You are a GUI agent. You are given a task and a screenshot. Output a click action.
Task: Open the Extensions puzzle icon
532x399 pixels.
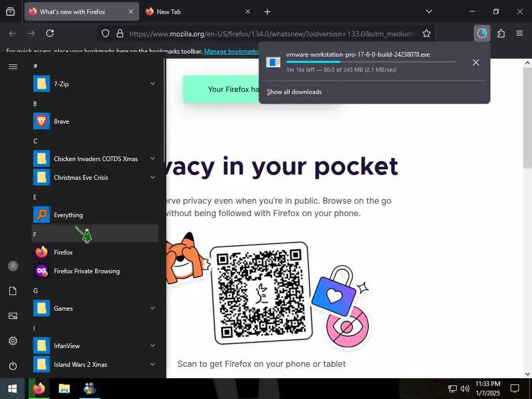(x=501, y=33)
